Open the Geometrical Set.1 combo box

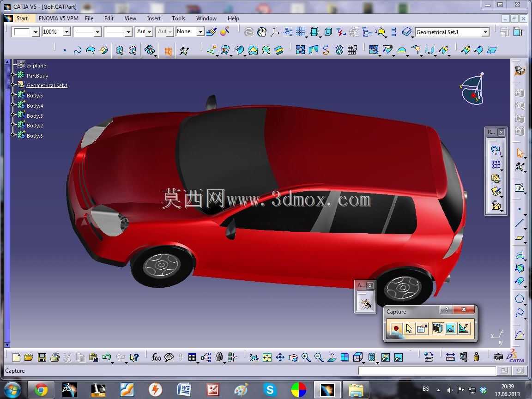point(485,32)
